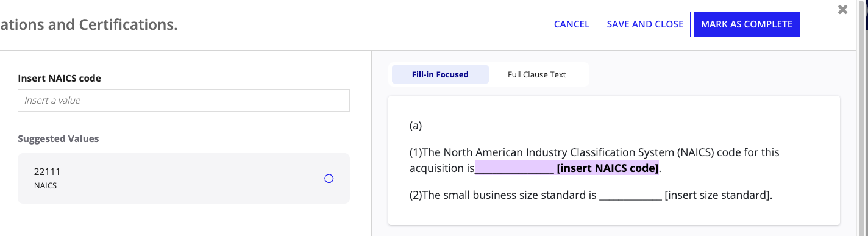The height and width of the screenshot is (236, 868).
Task: Focus the Insert NAICS code input field
Action: 183,101
